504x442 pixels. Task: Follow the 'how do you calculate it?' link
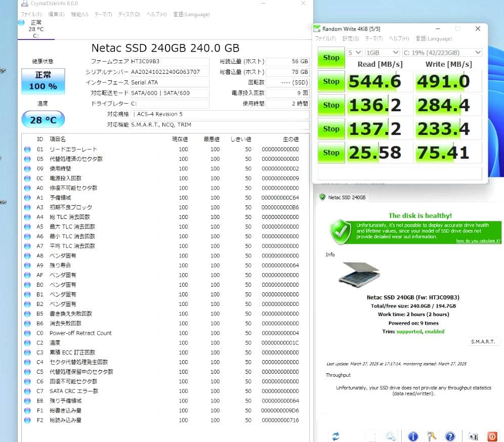(x=477, y=241)
